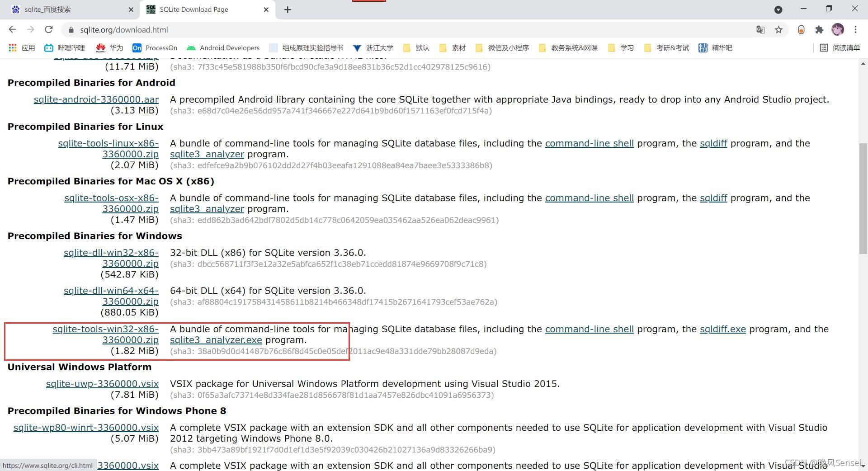Click the Precompiled Binaries for Android heading
This screenshot has width=868, height=471.
pyautogui.click(x=91, y=83)
